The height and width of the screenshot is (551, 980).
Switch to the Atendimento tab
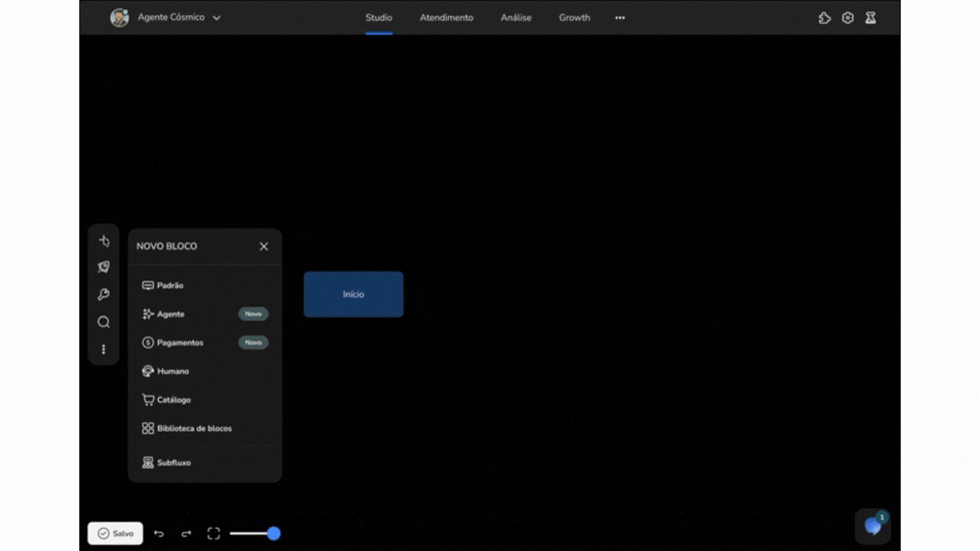point(446,18)
